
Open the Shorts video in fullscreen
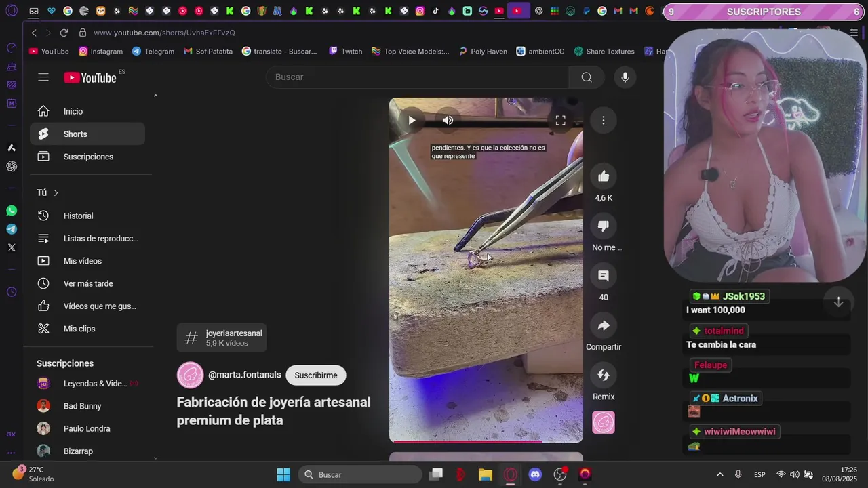click(x=560, y=121)
